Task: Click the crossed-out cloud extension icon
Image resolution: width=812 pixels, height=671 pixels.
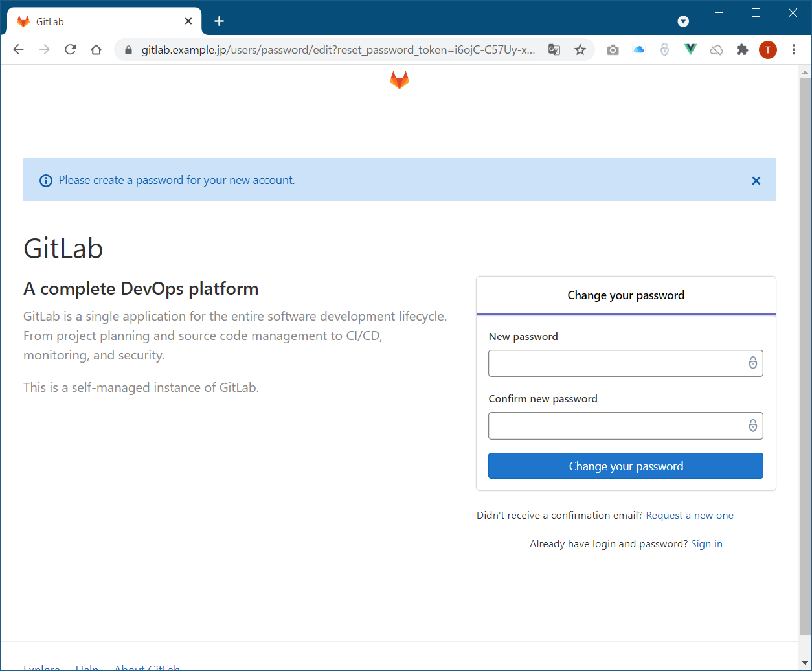Action: [716, 50]
